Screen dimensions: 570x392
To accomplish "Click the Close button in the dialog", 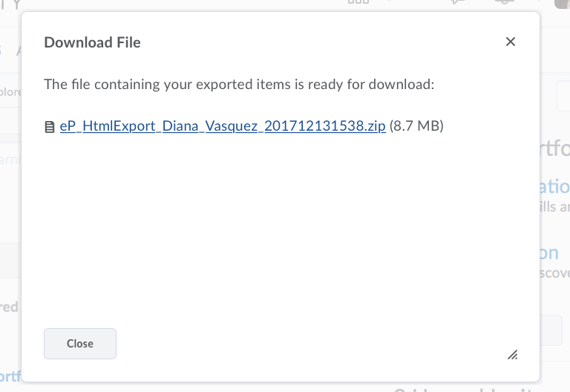I will (80, 344).
